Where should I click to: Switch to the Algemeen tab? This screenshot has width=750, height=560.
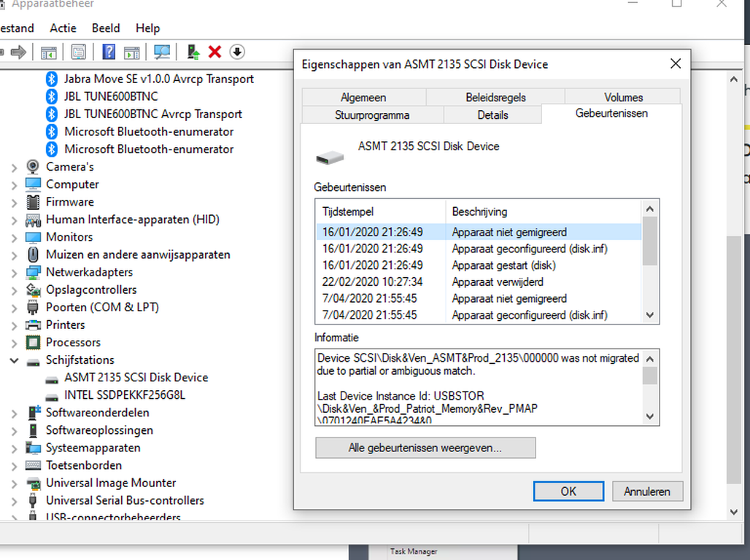(x=363, y=97)
